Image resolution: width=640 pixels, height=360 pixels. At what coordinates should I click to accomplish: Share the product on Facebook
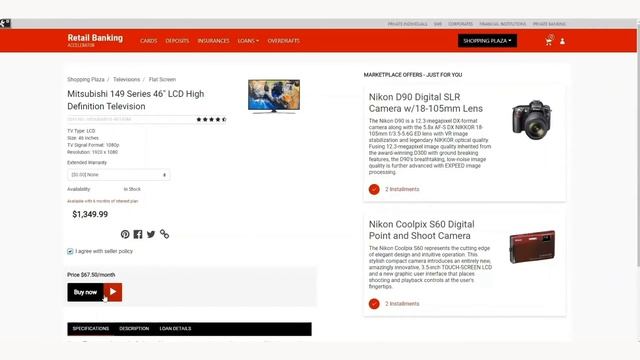[138, 234]
